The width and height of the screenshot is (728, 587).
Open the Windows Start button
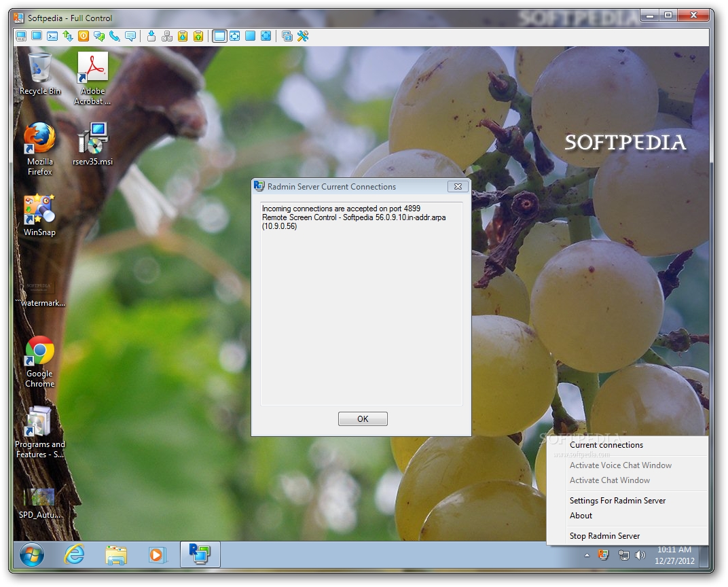[x=31, y=554]
